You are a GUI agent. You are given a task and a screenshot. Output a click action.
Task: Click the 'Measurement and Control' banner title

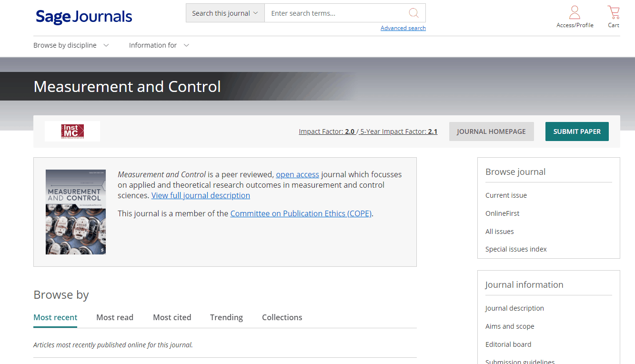click(127, 87)
